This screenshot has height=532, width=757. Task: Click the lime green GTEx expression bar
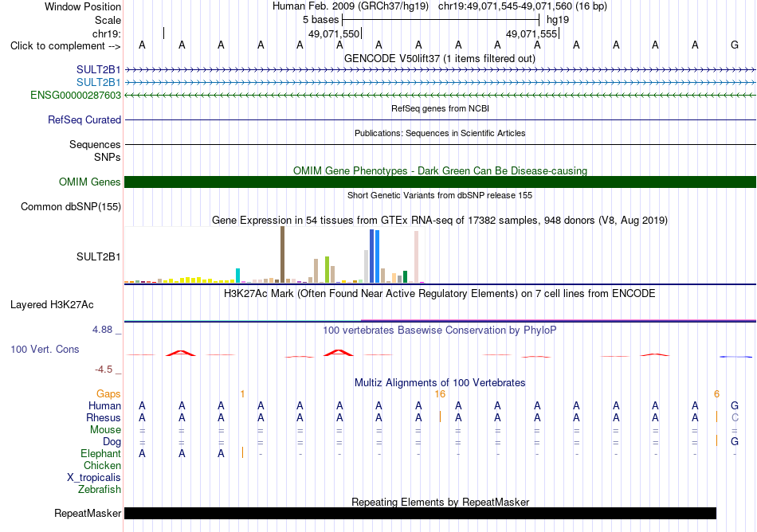click(328, 270)
